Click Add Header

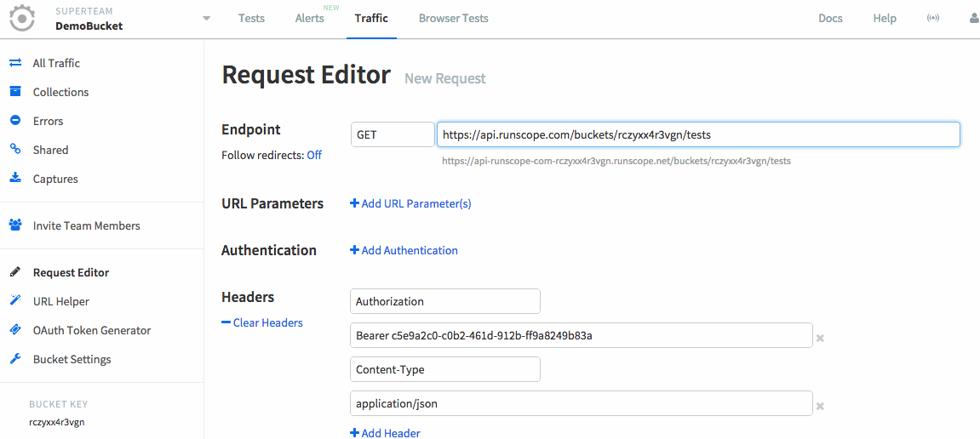(385, 433)
